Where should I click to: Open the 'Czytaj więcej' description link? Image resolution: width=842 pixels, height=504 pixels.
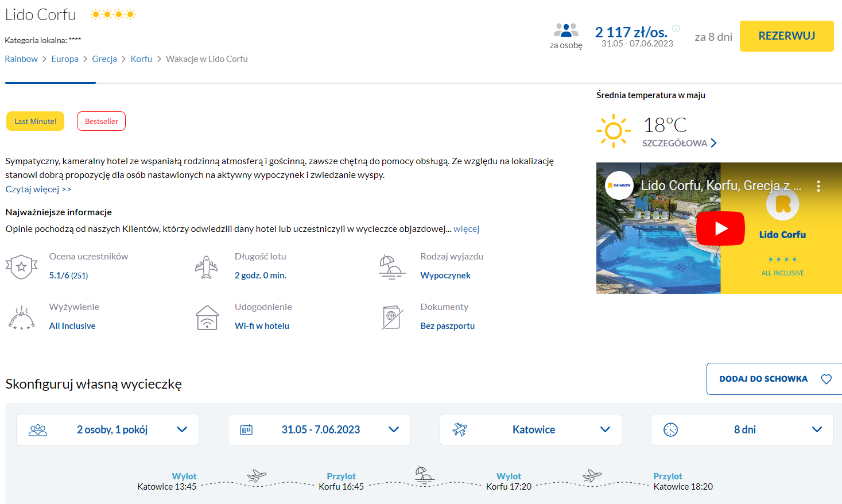(x=38, y=189)
